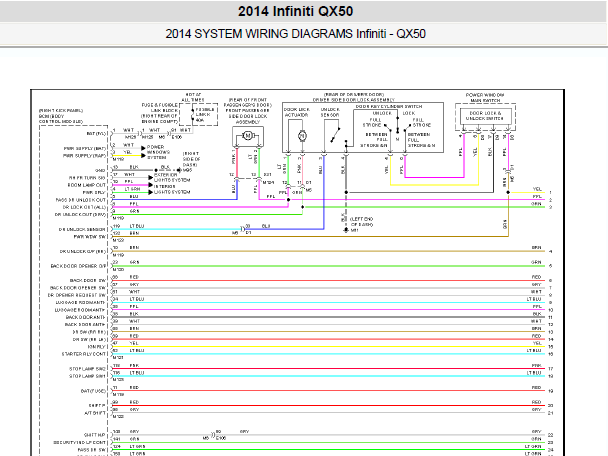Click the BACK DOOR OPENER SW label
Image resolution: width=608 pixels, height=456 pixels.
coord(78,288)
